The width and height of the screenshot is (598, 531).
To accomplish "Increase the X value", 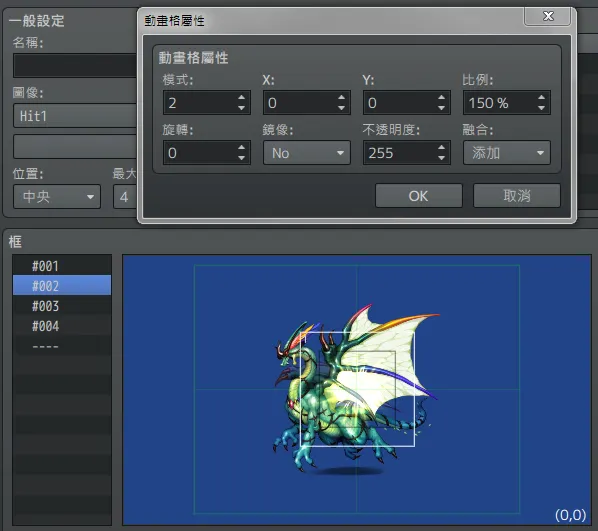I will [341, 97].
